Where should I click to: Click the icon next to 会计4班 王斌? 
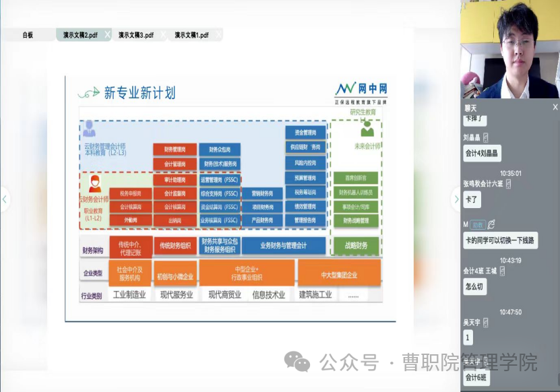503,271
